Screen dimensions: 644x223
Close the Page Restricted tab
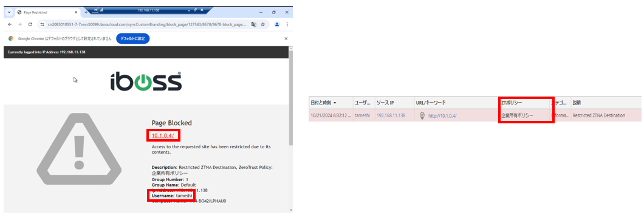click(76, 12)
